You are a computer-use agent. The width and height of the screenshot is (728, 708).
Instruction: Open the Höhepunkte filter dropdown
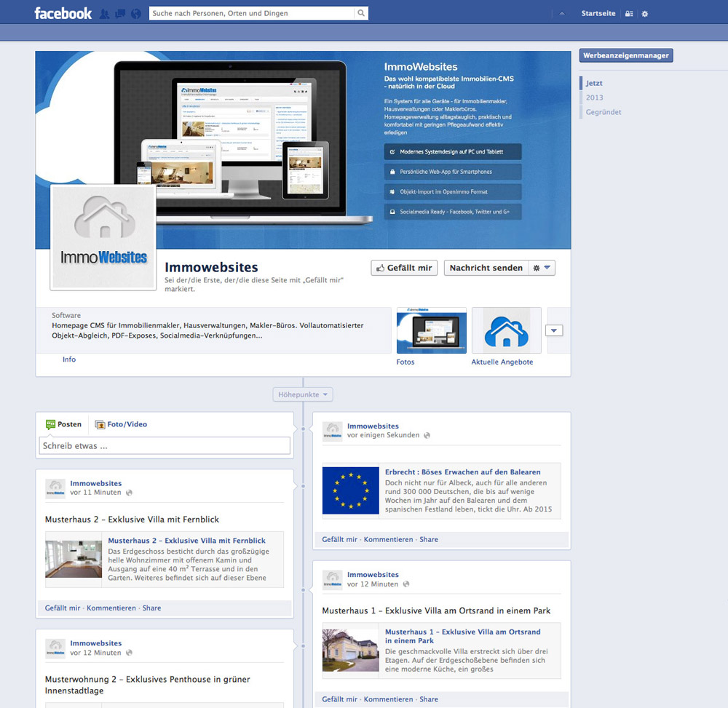click(303, 394)
